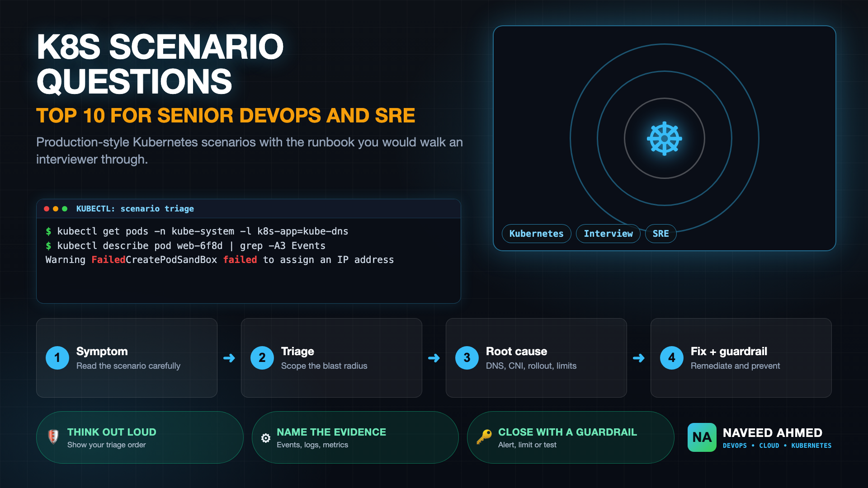
Task: Click the 'Triage' card title
Action: pyautogui.click(x=297, y=351)
